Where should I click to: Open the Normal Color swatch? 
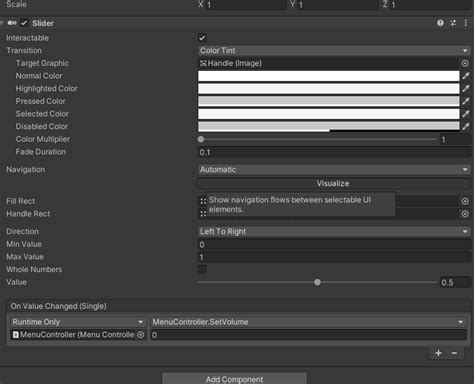[x=329, y=76]
